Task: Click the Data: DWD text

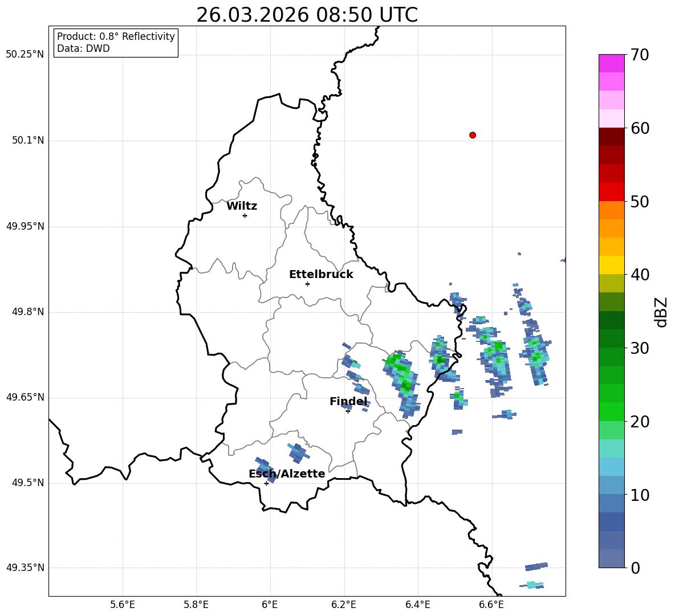Action: (x=83, y=48)
